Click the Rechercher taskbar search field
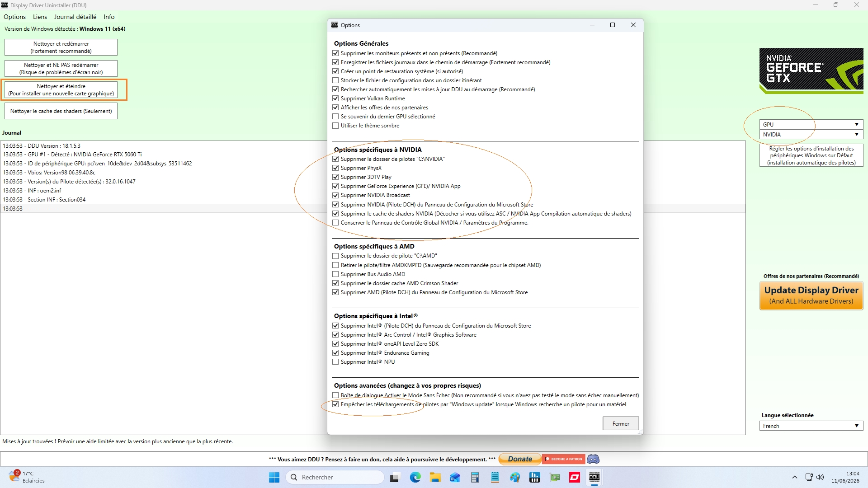 pyautogui.click(x=335, y=477)
